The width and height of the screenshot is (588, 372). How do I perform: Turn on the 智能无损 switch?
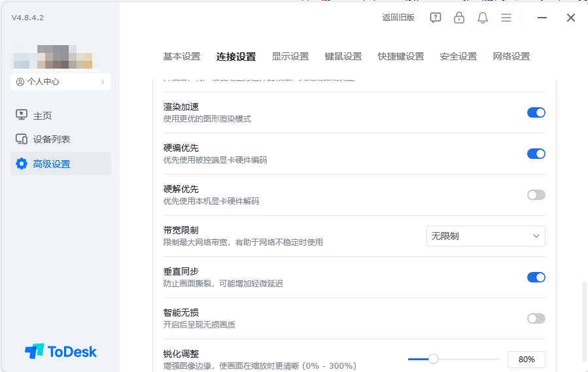pos(536,318)
